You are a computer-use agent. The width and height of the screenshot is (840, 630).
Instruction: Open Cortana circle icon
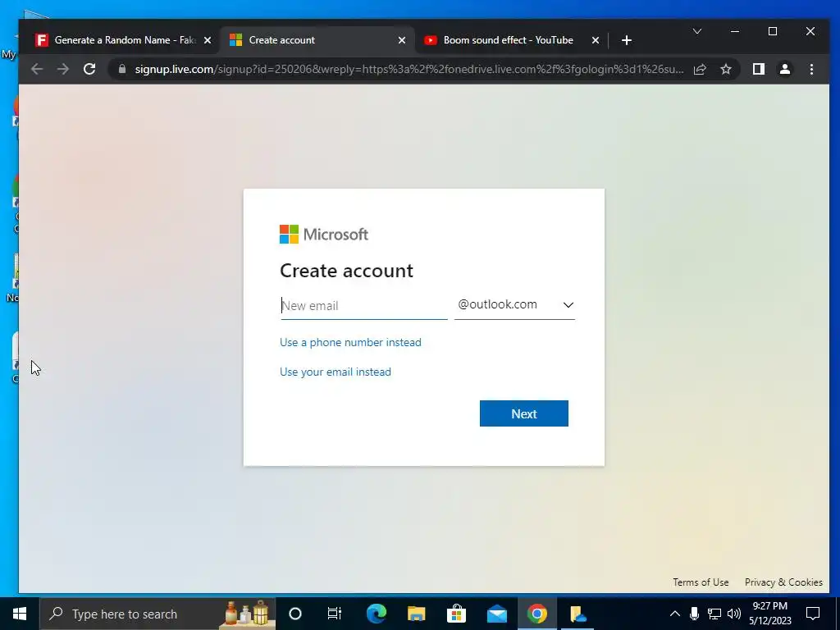[295, 614]
